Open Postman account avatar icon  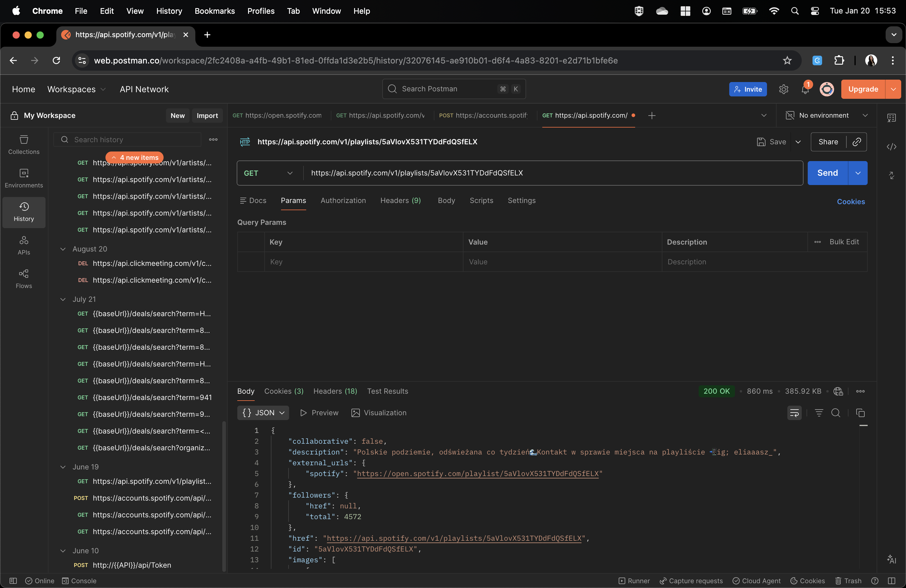pyautogui.click(x=826, y=89)
